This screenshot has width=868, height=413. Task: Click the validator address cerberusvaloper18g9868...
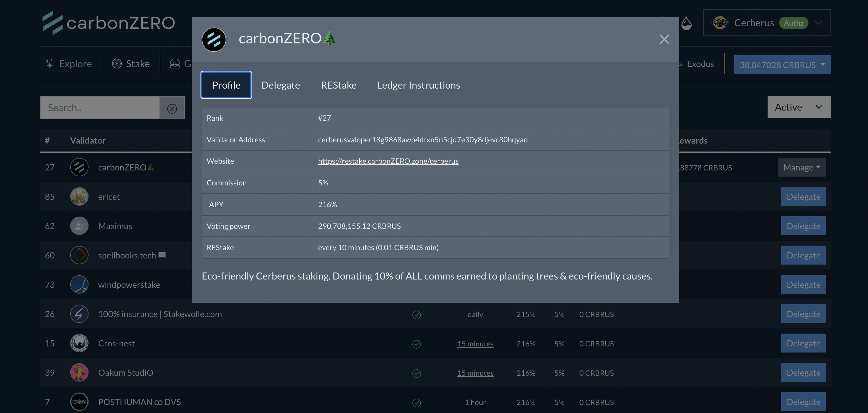tap(423, 140)
